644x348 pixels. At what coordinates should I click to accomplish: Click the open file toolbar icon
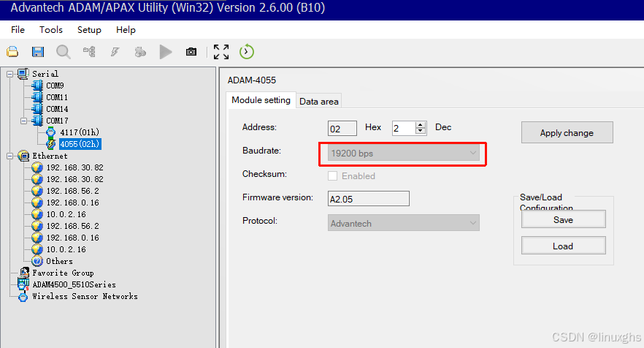click(x=12, y=52)
